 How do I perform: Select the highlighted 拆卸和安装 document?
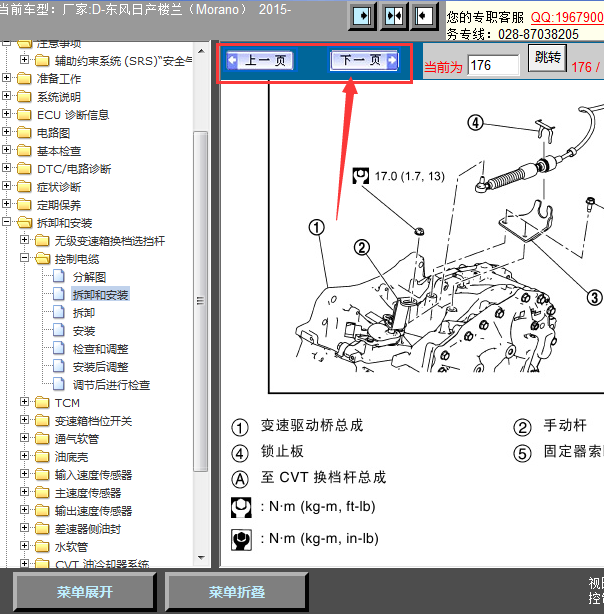click(x=100, y=294)
